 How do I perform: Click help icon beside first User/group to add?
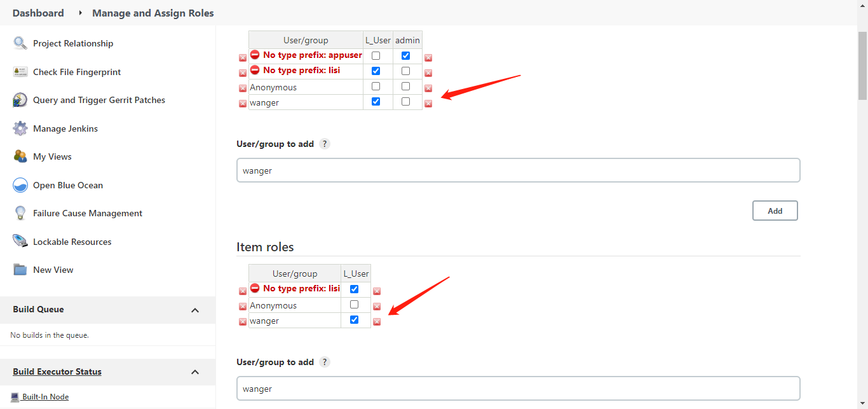click(x=325, y=144)
